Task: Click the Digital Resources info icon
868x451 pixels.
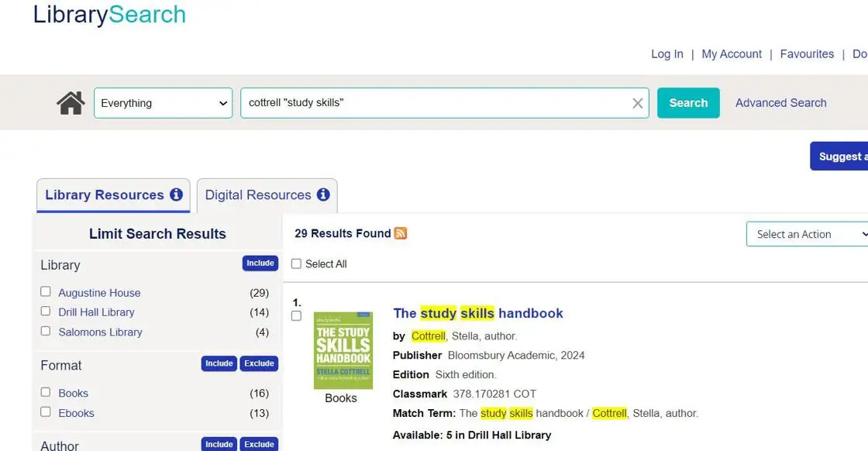Action: click(323, 195)
